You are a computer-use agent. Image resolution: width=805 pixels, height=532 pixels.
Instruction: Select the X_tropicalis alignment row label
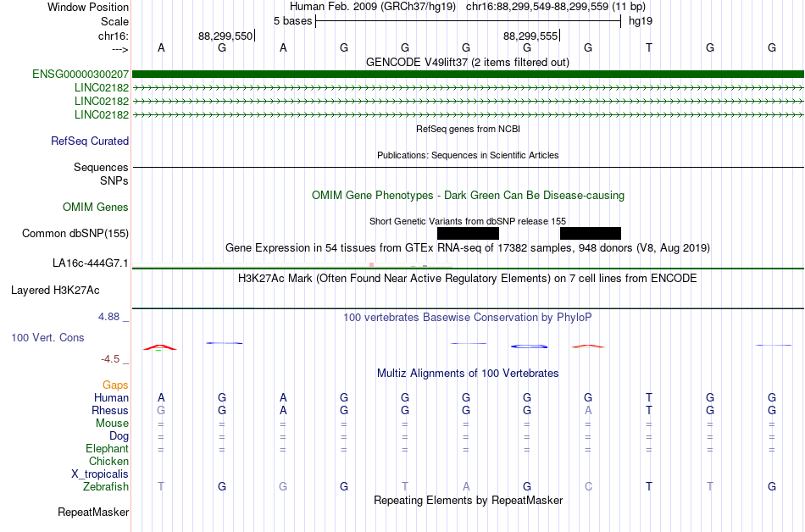100,474
